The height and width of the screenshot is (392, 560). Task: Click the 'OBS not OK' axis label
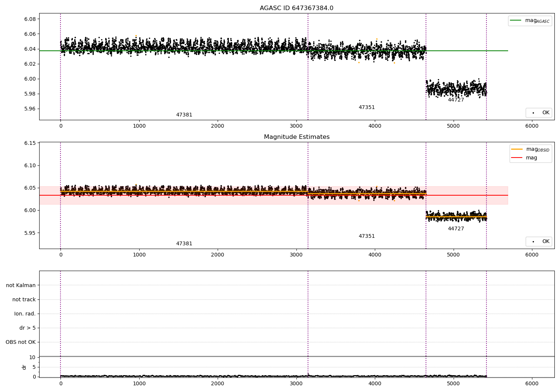pos(21,342)
